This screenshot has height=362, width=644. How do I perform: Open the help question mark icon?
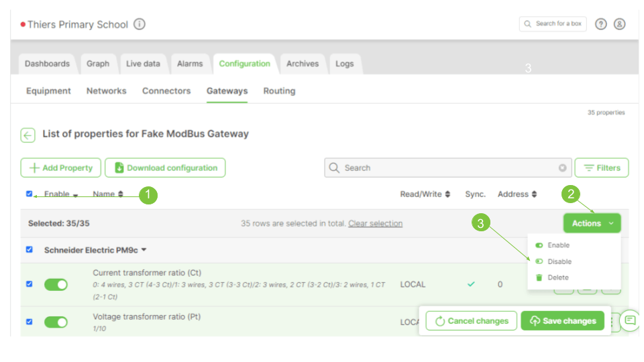click(x=601, y=24)
